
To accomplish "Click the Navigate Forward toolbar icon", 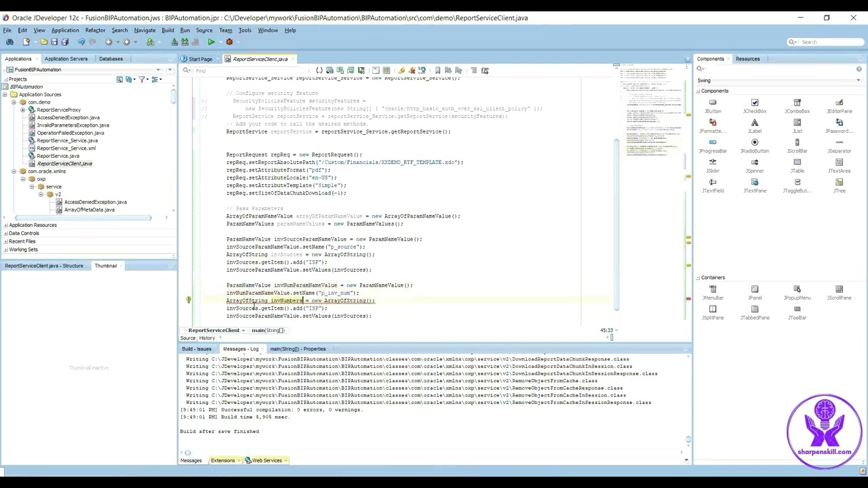I will (126, 42).
